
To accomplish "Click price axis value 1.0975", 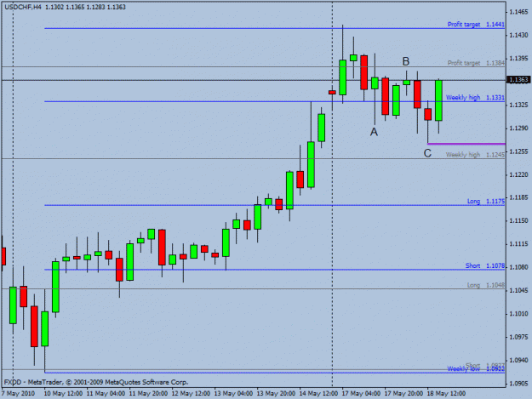I will (x=518, y=337).
